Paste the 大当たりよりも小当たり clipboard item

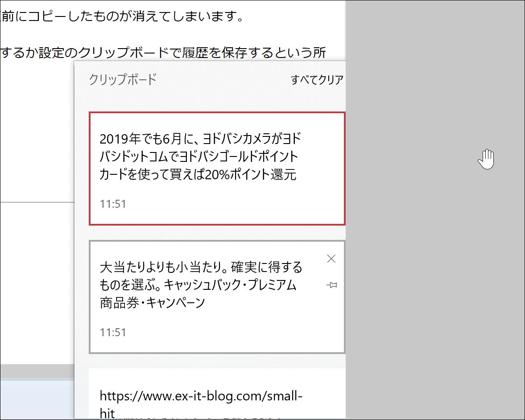click(x=217, y=297)
